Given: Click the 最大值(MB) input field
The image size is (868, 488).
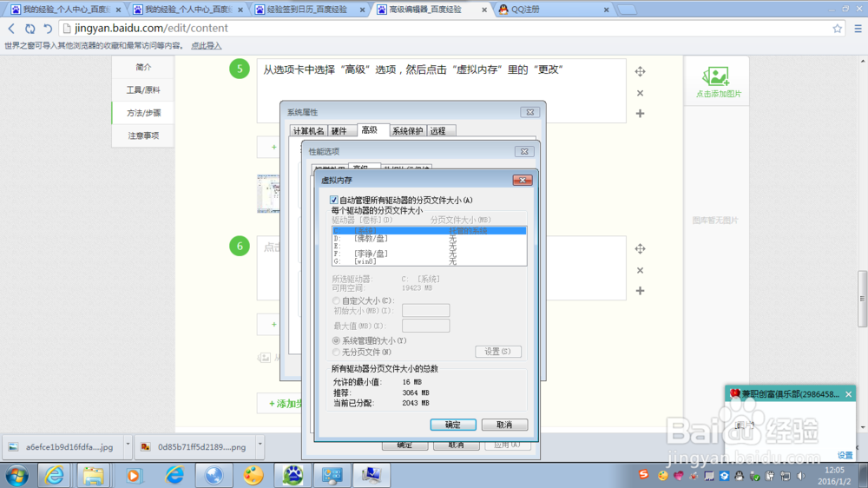Looking at the screenshot, I should [x=425, y=326].
